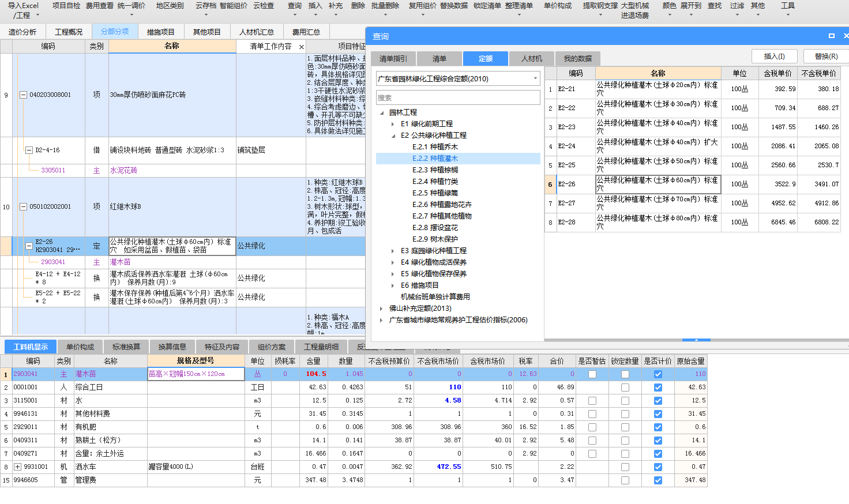
Task: Click the 苗高×冠幅150cm×120cm specification cell
Action: (196, 374)
